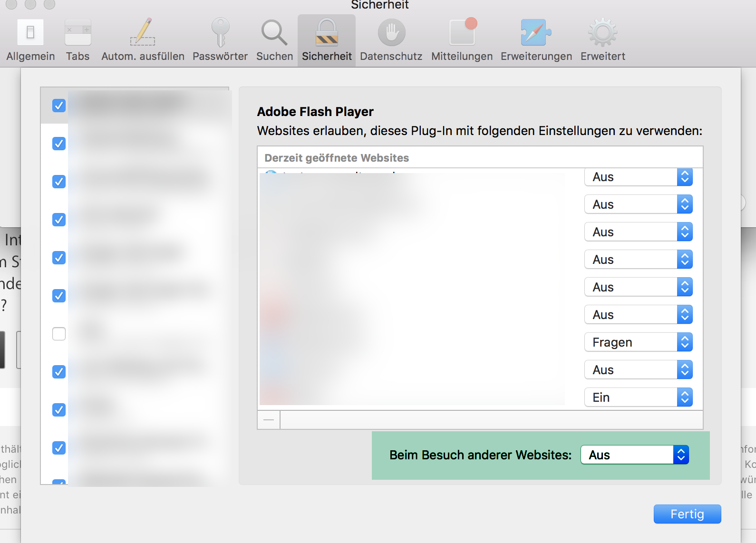Toggle the fourth plug-in checkbox from the top
This screenshot has height=543, width=756.
[x=59, y=219]
